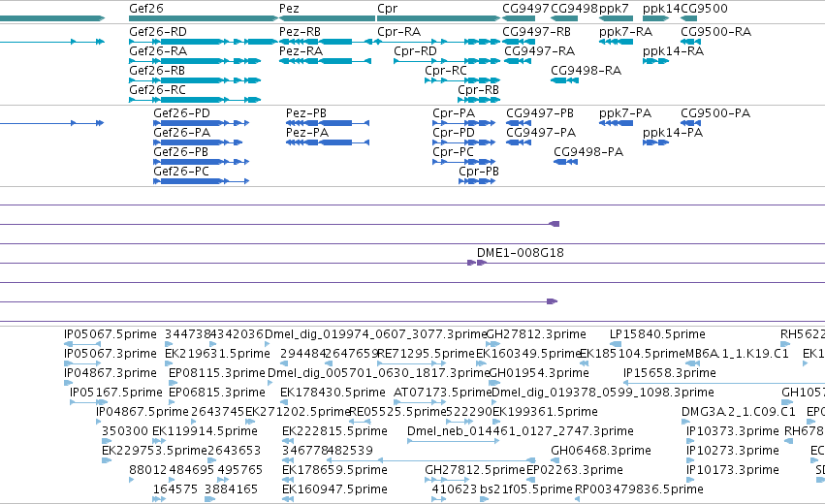The height and width of the screenshot is (504, 825).
Task: Select the ppk7-RA transcript label
Action: click(x=625, y=32)
